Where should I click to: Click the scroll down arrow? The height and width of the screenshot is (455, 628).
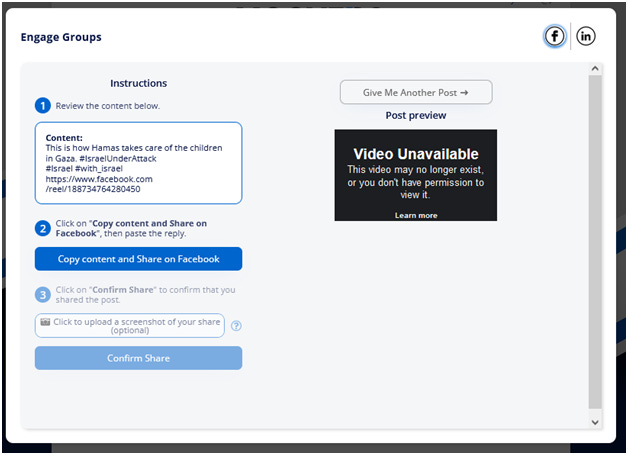595,422
